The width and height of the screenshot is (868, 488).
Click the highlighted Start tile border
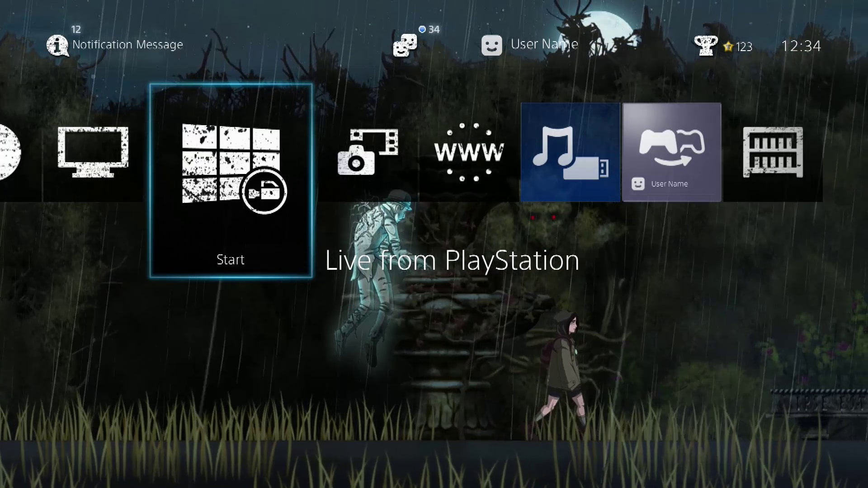(231, 85)
